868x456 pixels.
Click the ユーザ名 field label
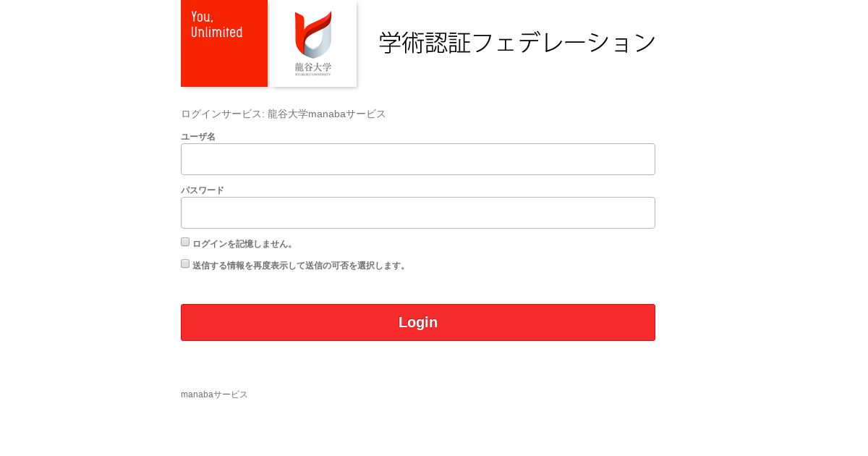click(198, 137)
